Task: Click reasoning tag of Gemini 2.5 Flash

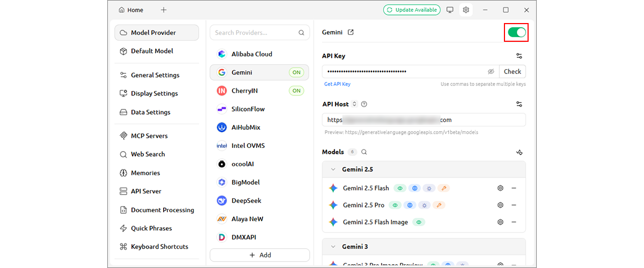Action: (x=428, y=188)
